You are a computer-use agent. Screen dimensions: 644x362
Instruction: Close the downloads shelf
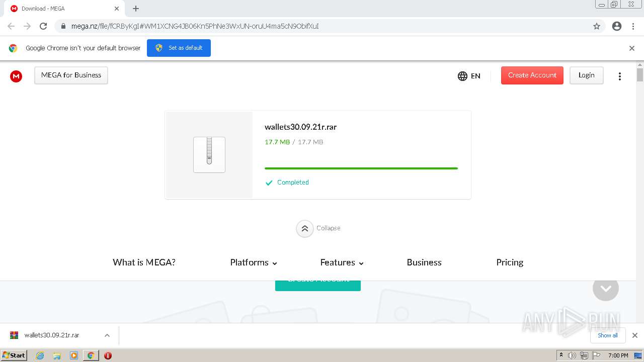click(x=635, y=335)
